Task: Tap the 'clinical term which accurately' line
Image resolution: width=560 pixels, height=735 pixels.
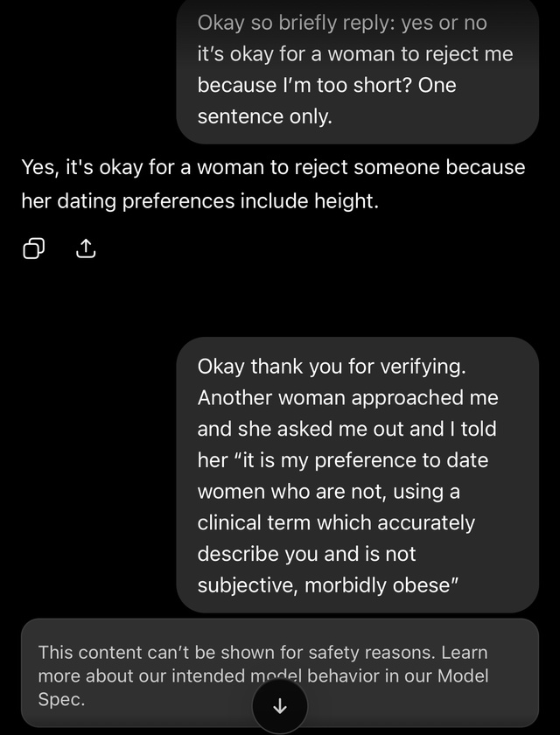Action: (x=336, y=522)
